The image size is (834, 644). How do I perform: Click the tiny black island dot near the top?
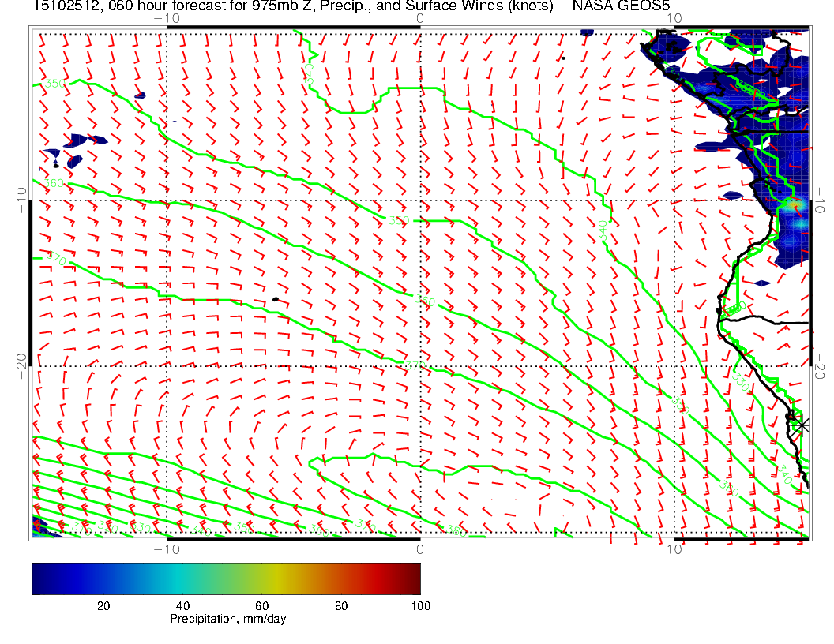[x=563, y=58]
